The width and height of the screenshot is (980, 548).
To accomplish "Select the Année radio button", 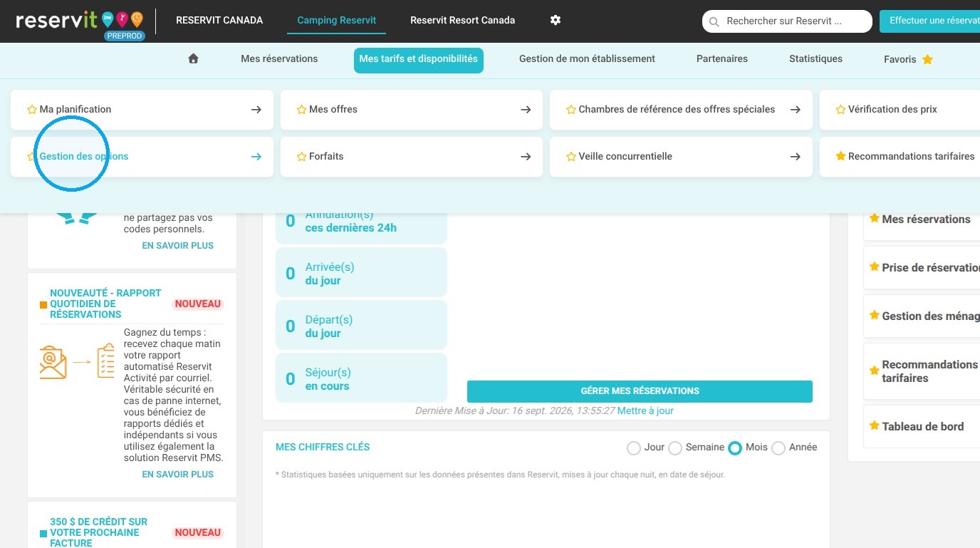I will [778, 448].
